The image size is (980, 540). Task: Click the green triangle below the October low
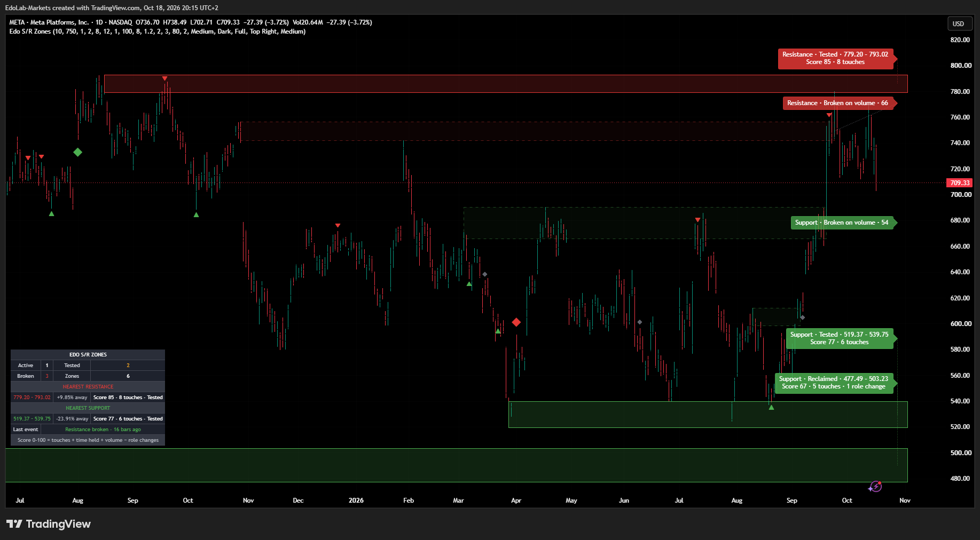[x=196, y=215]
